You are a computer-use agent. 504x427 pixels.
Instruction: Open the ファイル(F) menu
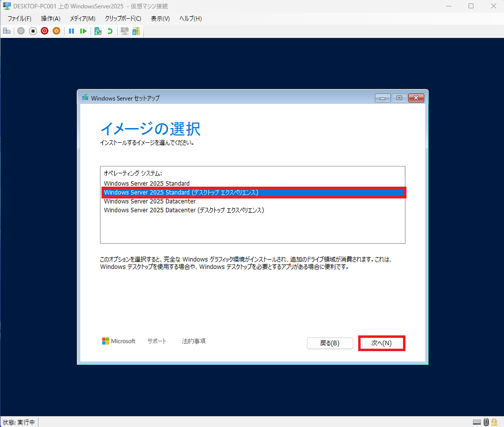(x=20, y=19)
